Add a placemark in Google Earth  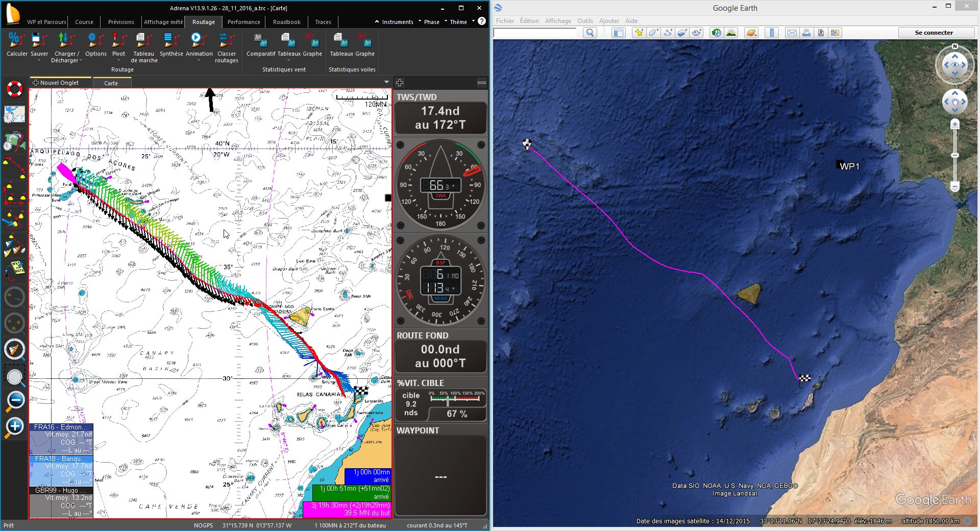(638, 33)
